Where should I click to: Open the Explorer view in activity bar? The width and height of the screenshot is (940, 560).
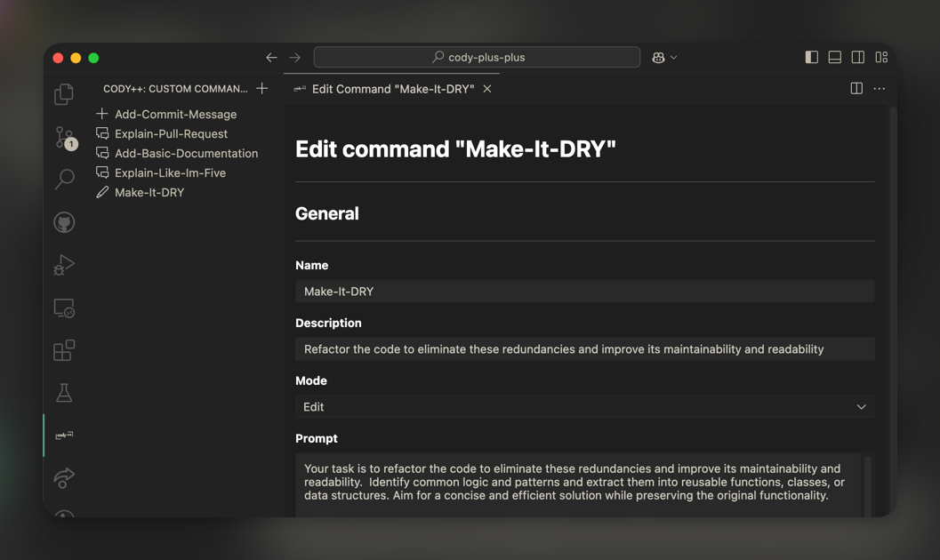click(x=64, y=94)
